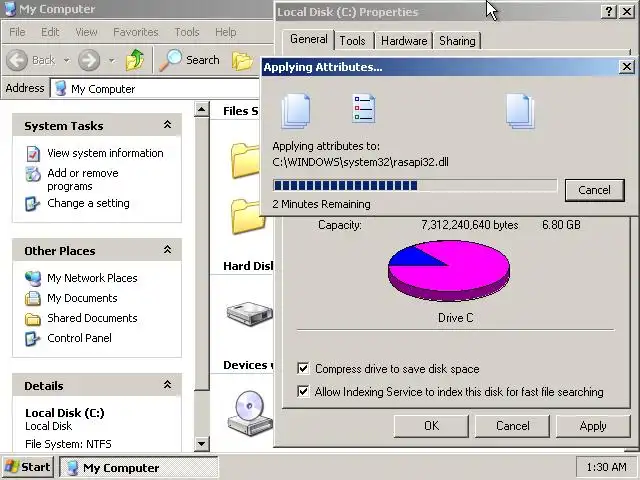Collapse the Details panel

(167, 384)
